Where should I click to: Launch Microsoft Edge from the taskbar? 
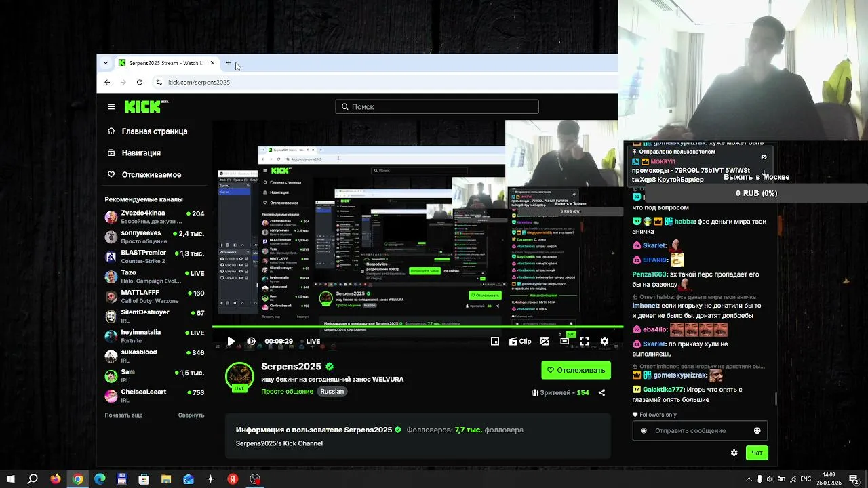click(x=100, y=479)
